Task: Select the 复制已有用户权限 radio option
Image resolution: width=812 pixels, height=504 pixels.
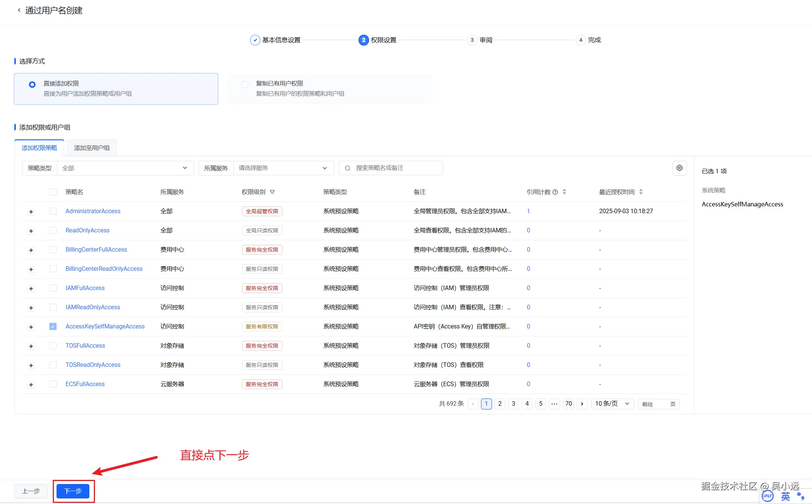Action: point(245,84)
